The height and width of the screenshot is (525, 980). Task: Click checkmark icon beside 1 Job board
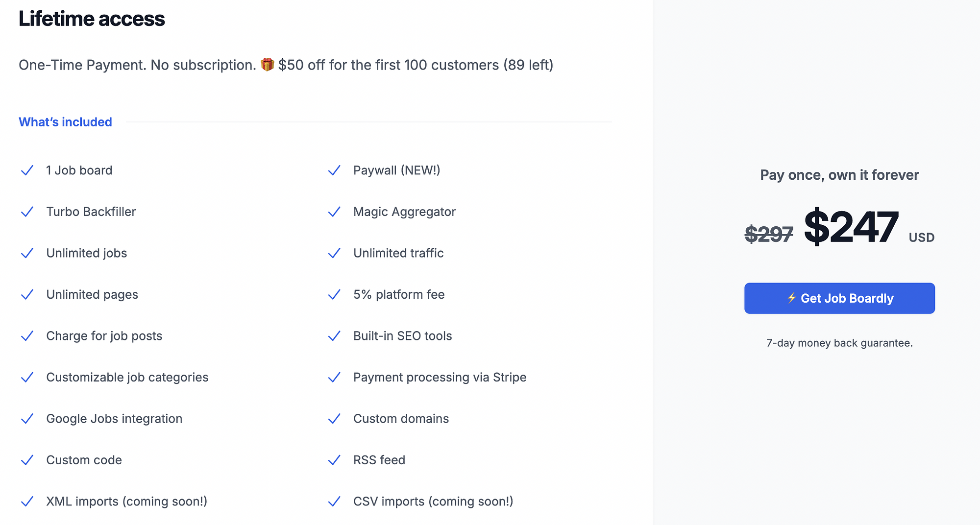(27, 170)
